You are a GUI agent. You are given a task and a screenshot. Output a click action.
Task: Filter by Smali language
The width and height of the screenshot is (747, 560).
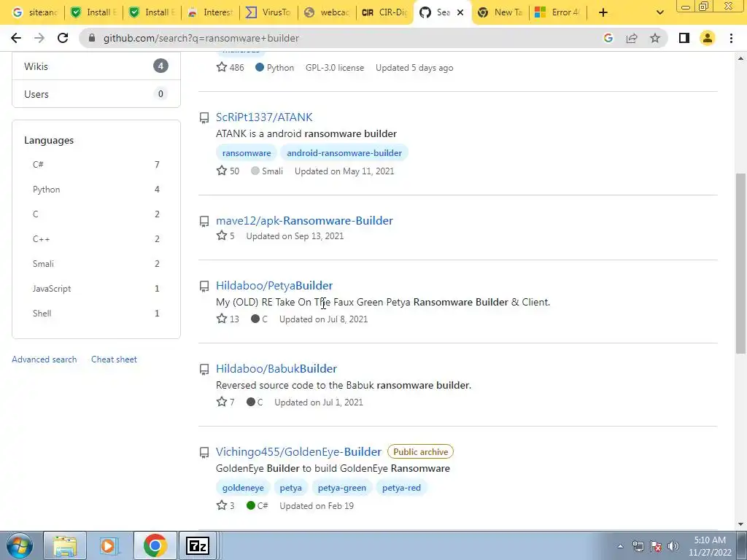coord(96,263)
